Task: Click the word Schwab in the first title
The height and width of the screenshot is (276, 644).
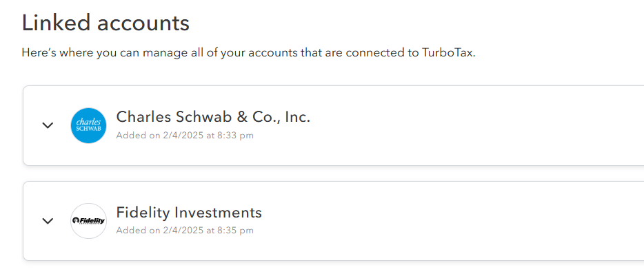Action: 199,117
